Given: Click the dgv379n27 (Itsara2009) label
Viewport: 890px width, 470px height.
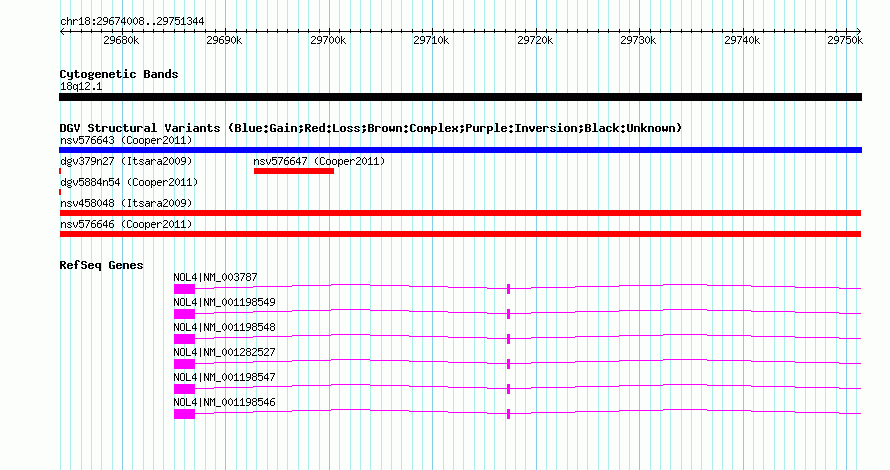Looking at the screenshot, I should point(126,161).
